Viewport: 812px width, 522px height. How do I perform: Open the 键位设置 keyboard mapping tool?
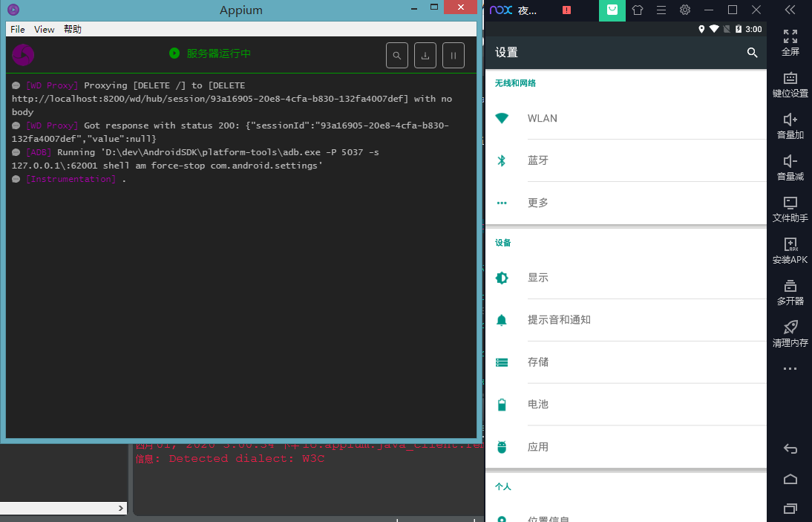point(790,84)
